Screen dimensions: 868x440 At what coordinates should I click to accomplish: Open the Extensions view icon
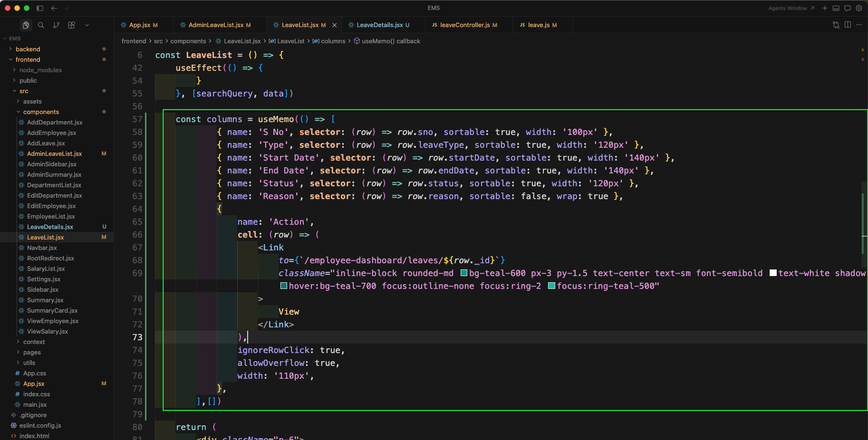pyautogui.click(x=71, y=25)
